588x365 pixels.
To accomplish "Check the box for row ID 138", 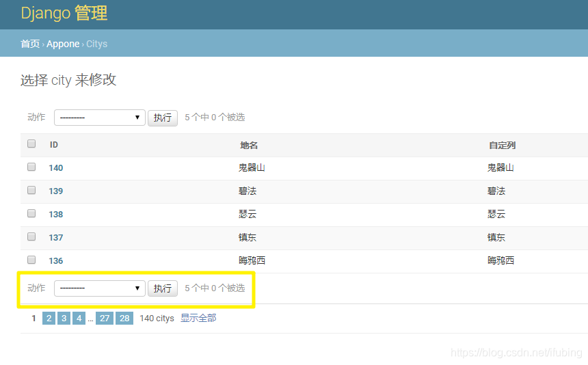I will pos(31,214).
